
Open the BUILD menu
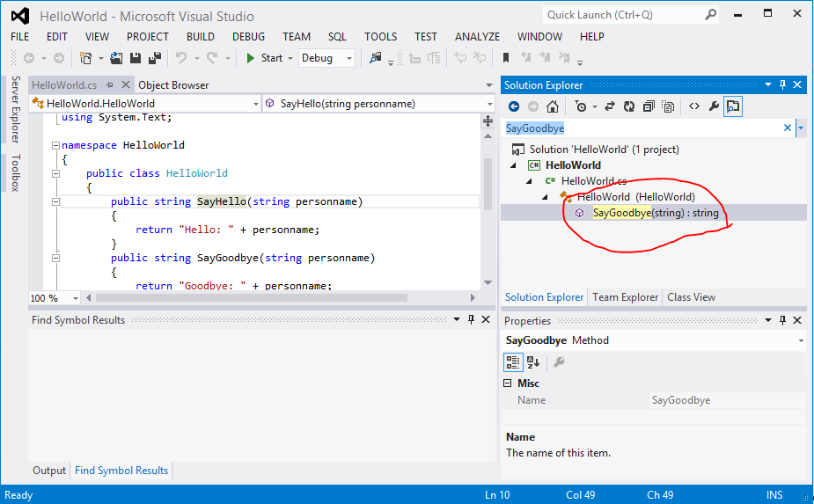(x=201, y=37)
